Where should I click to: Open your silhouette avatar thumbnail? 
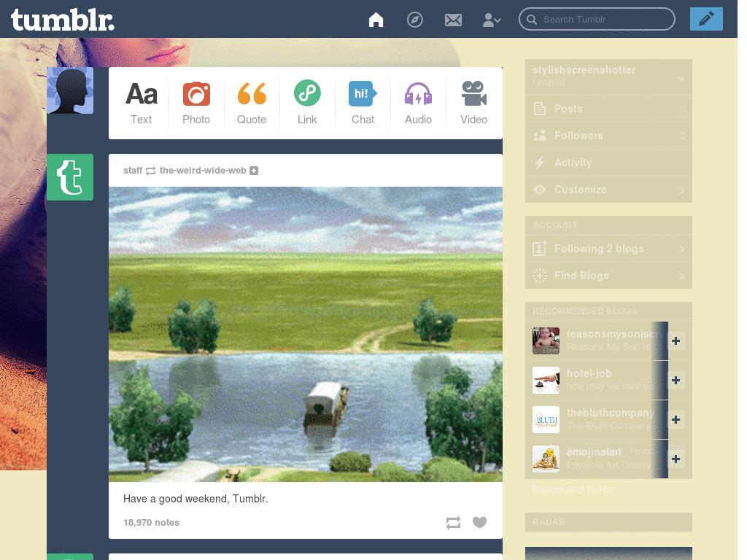(70, 90)
